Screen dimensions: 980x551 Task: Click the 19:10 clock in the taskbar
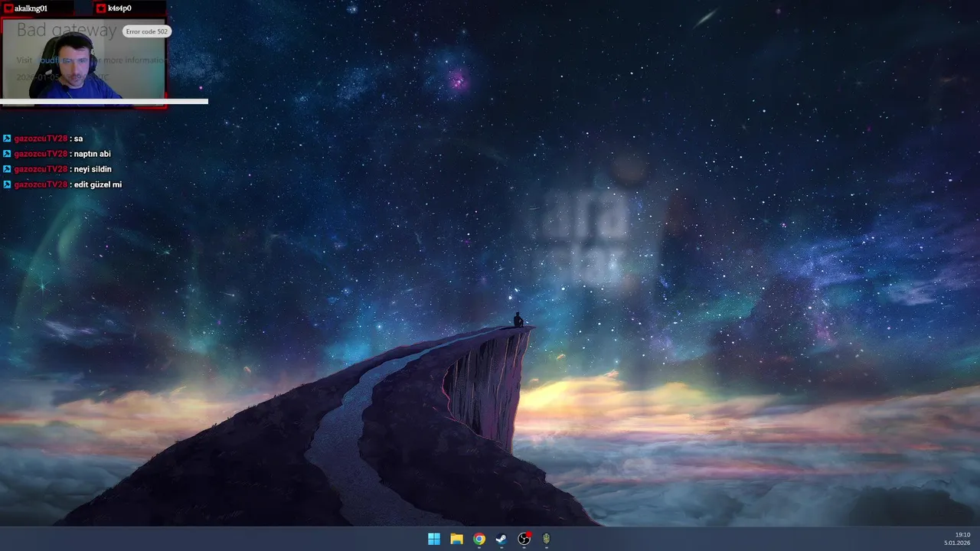(962, 535)
